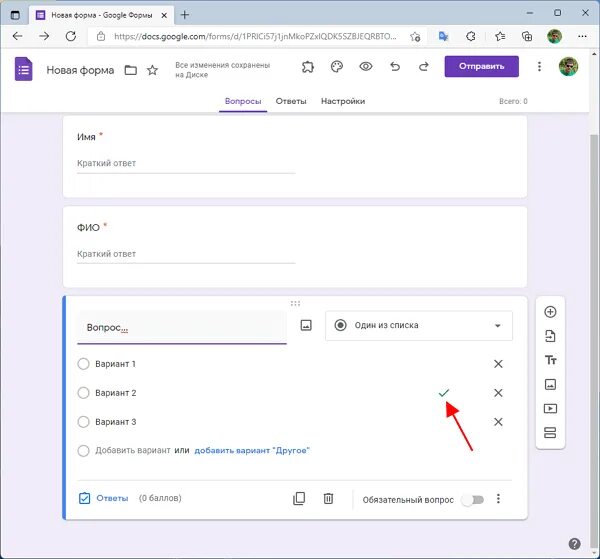Add image to the question
600x559 pixels.
[306, 325]
